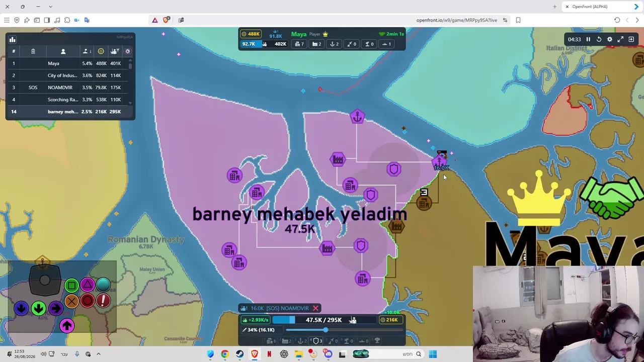Select NOAMDVIR leaderboard row
This screenshot has width=644, height=362.
pos(67,87)
